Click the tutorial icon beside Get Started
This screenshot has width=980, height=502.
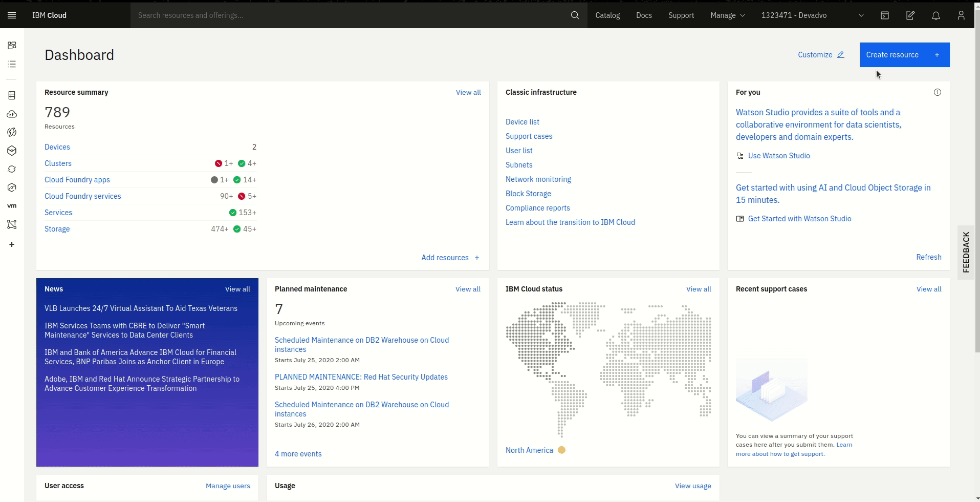click(740, 219)
